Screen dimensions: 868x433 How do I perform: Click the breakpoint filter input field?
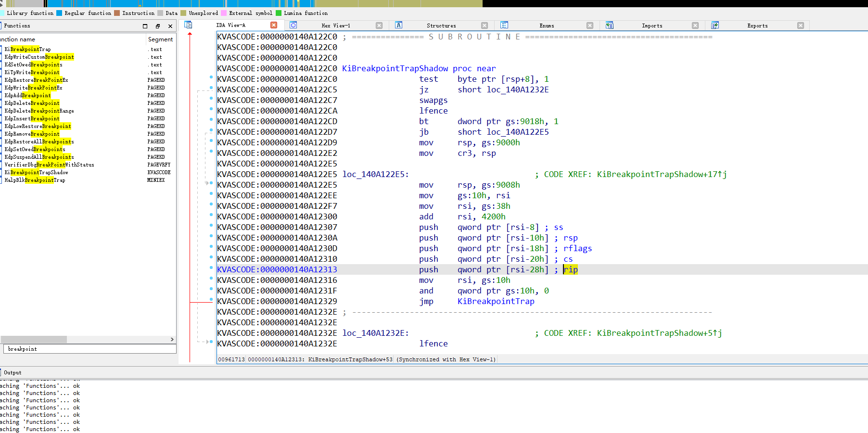pos(89,349)
